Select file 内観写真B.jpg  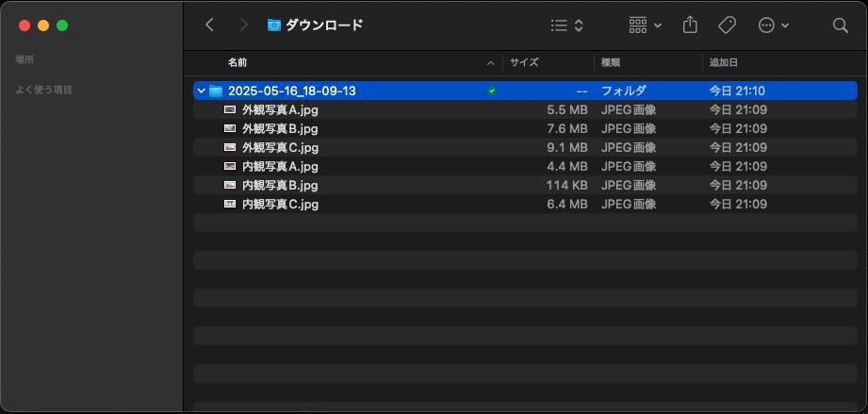tap(280, 185)
